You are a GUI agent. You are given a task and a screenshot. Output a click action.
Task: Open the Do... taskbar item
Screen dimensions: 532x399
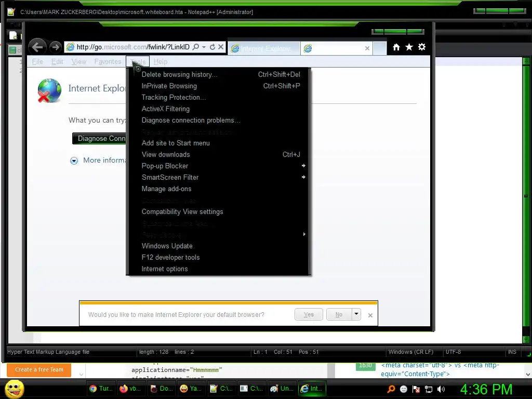click(x=162, y=389)
